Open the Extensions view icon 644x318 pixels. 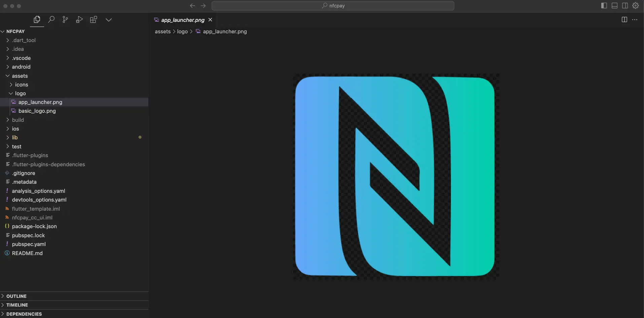(94, 20)
